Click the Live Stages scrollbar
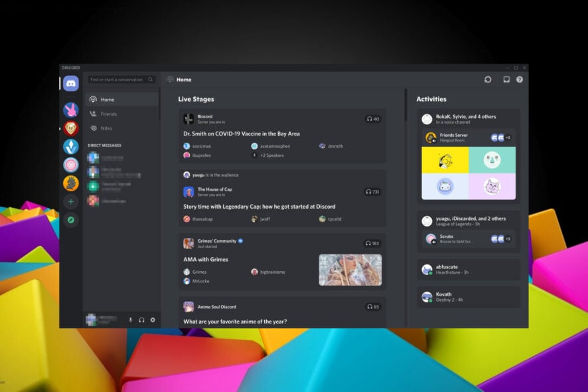This screenshot has height=392, width=588. pos(405,105)
